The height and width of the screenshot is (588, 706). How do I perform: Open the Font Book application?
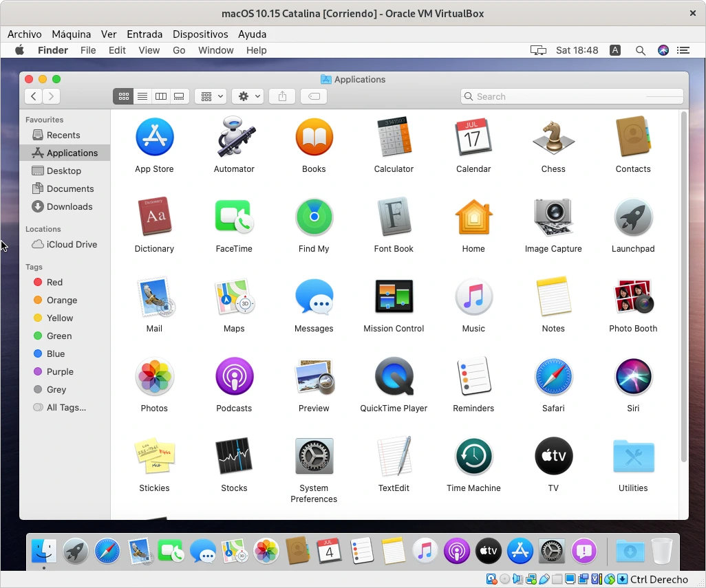[x=394, y=217]
